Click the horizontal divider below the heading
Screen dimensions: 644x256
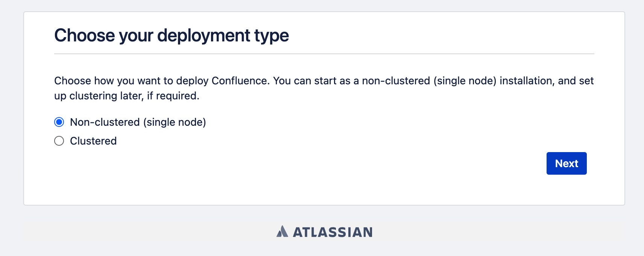coord(324,54)
